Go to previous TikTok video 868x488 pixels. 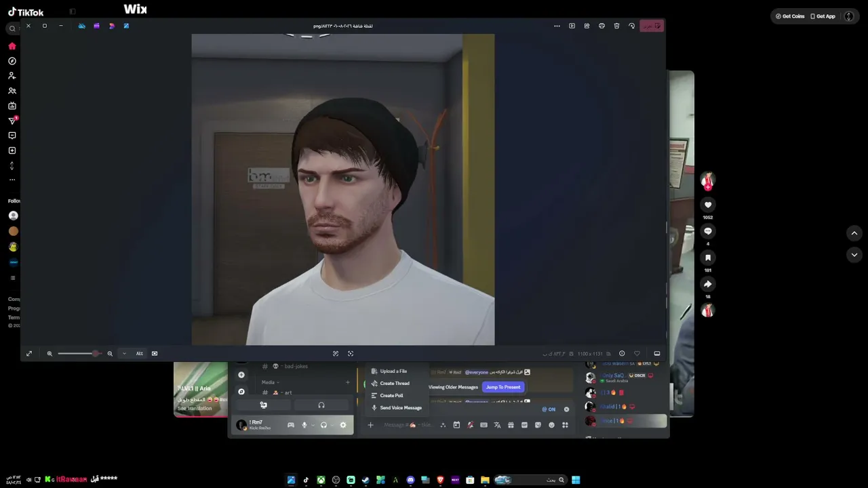pyautogui.click(x=854, y=233)
